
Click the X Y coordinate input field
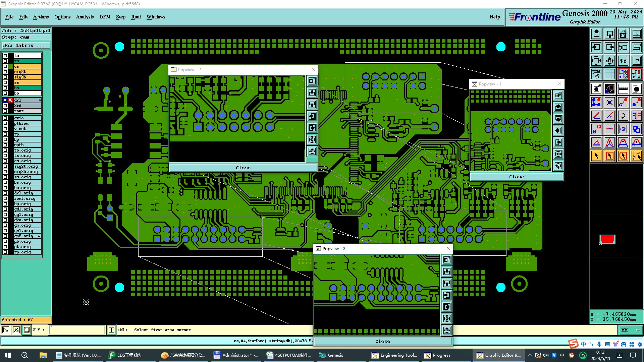tap(77, 330)
